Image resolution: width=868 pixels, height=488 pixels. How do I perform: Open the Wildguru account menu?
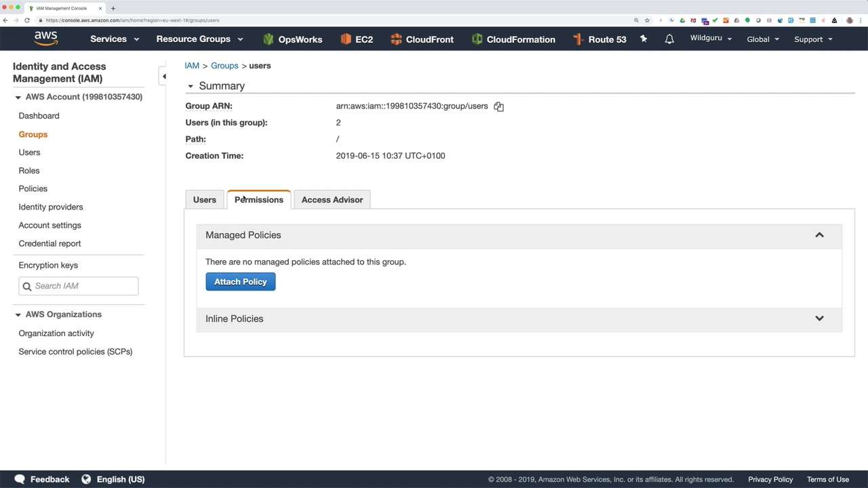(x=711, y=39)
